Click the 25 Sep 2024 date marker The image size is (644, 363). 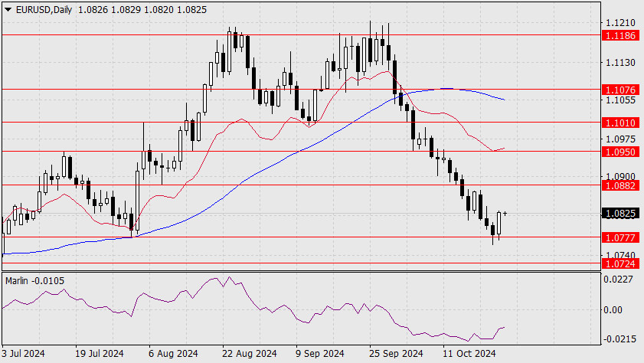(x=396, y=354)
